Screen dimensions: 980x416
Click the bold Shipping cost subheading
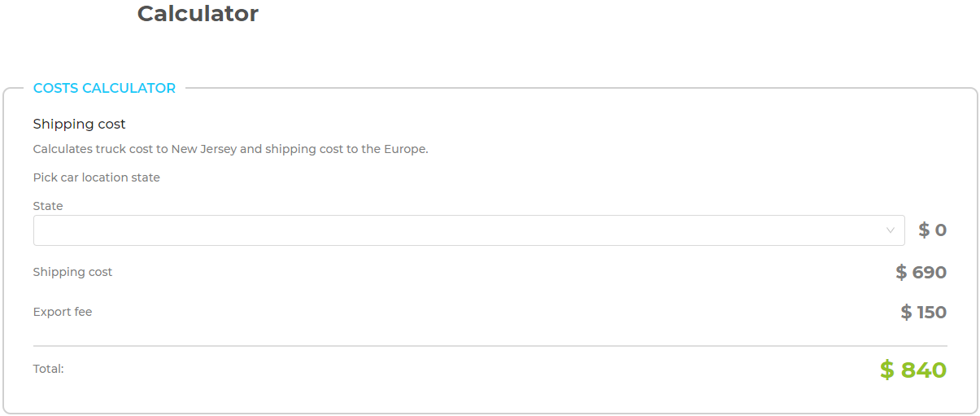79,124
